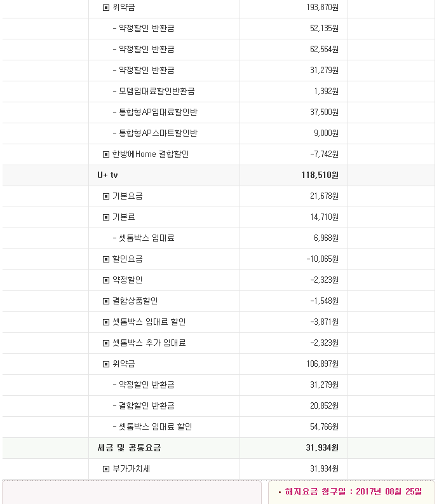Click the 통합형AP스마트할인반 sub-item
439x504 pixels.
click(x=158, y=133)
